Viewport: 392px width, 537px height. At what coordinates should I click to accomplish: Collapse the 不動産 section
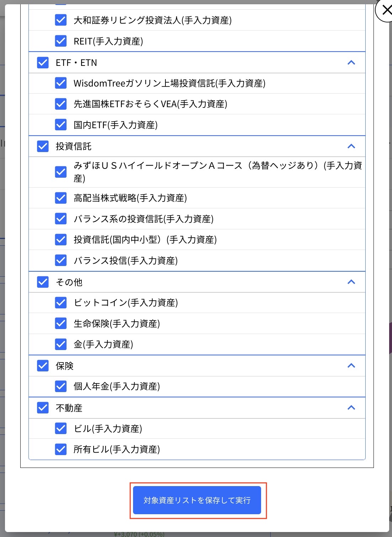point(351,408)
